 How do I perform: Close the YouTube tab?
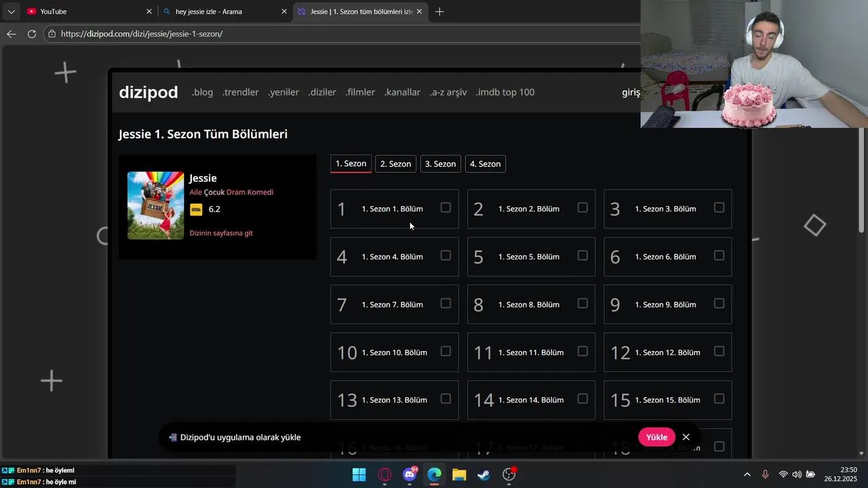[149, 12]
